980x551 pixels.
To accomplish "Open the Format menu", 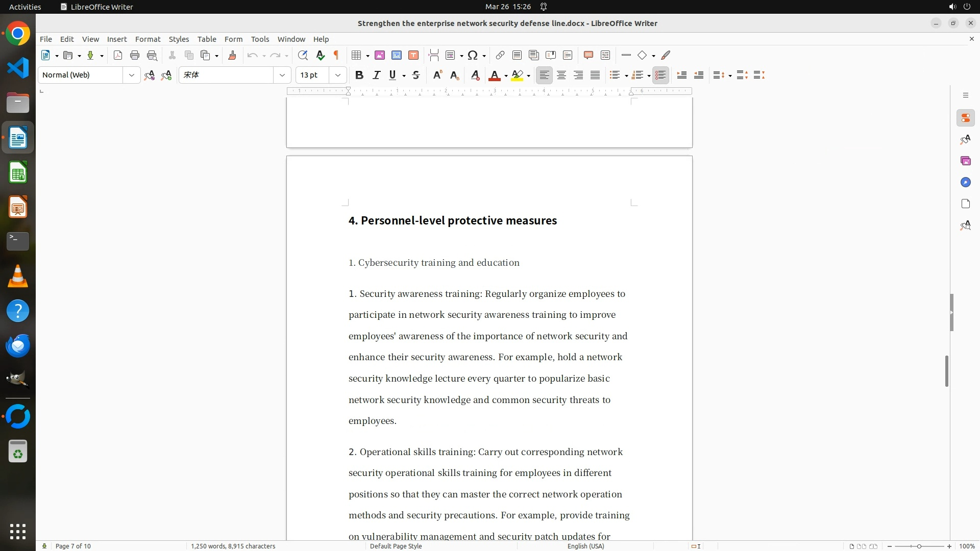I will (148, 39).
